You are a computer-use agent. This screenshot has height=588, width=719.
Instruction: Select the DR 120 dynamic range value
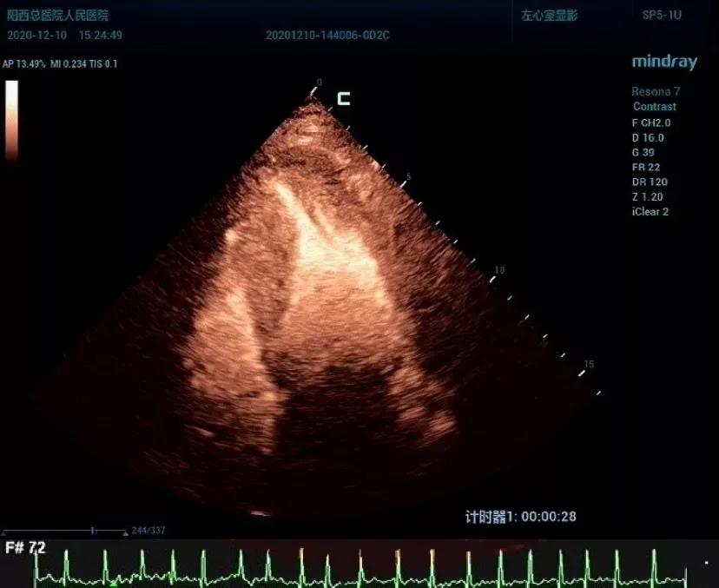point(650,182)
